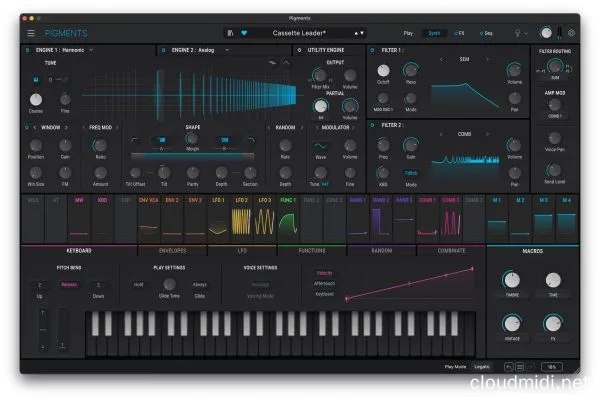The image size is (600, 400).
Task: Disable the Utility Engine power switch
Action: [297, 49]
